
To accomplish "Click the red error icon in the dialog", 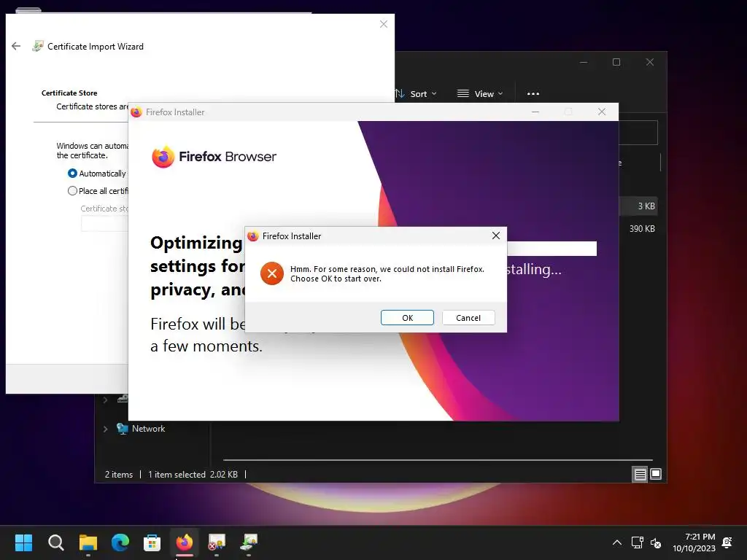I will tap(272, 273).
